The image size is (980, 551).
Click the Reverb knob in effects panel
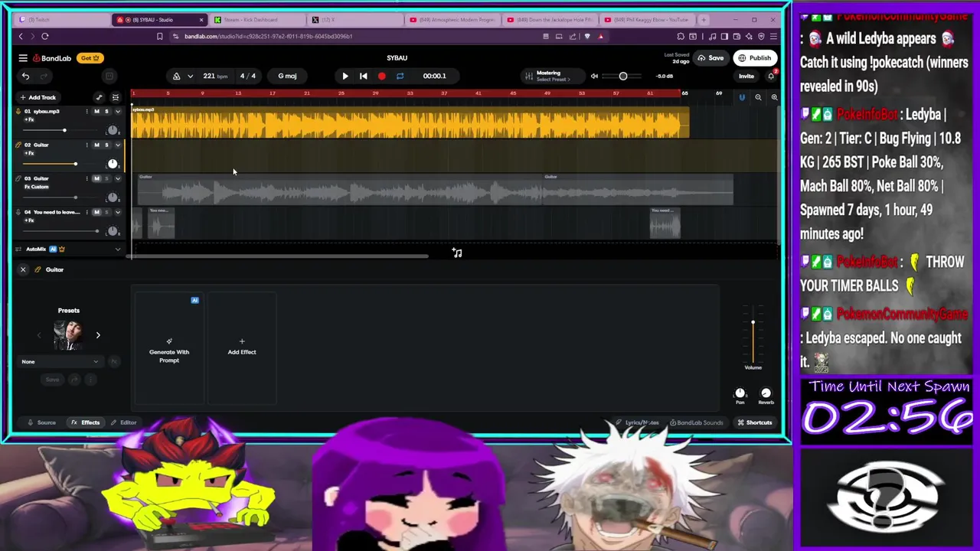766,393
